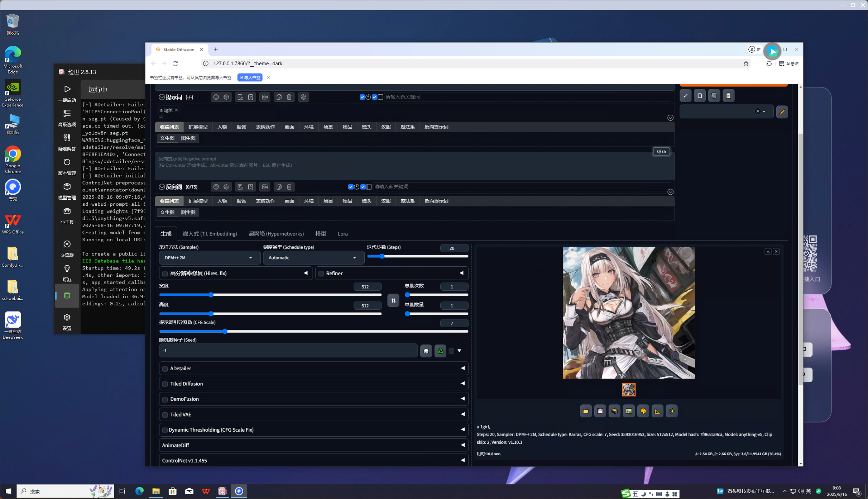The image size is (868, 499).
Task: Enable the DemoFusion checkbox
Action: click(165, 399)
